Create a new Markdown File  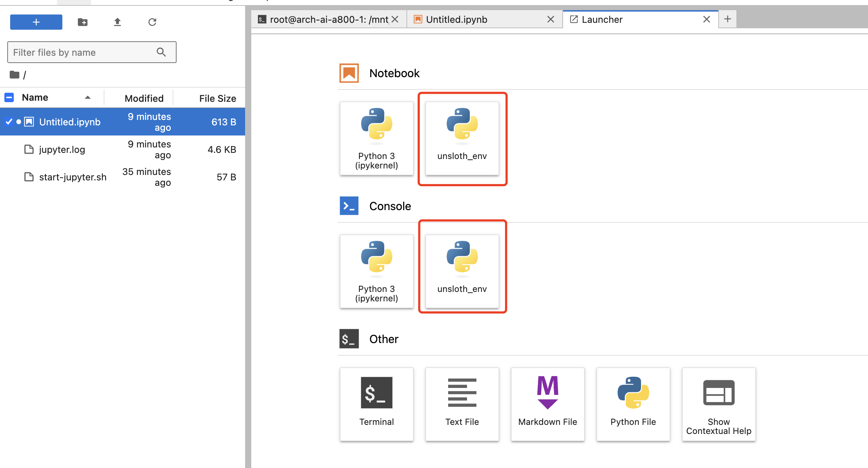pos(547,404)
